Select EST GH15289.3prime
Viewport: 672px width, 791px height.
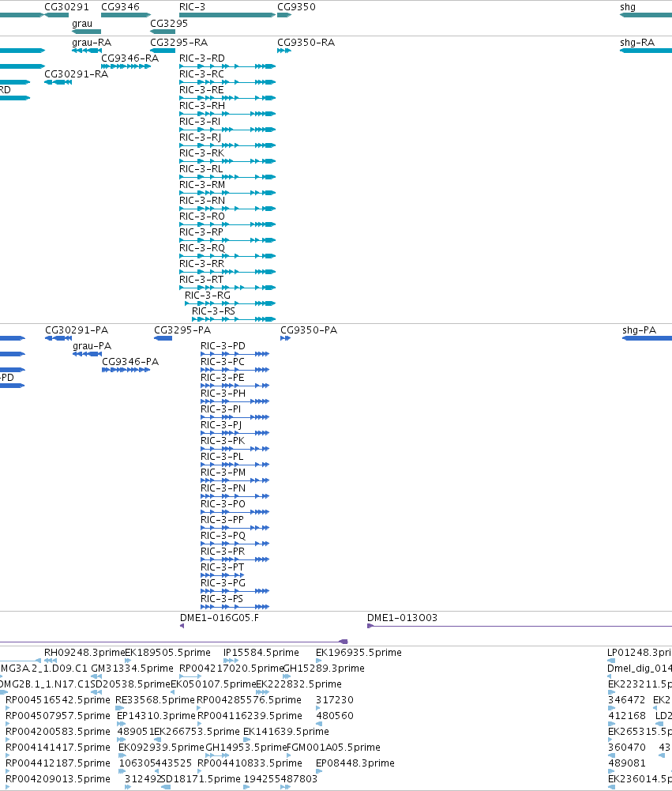(x=287, y=676)
